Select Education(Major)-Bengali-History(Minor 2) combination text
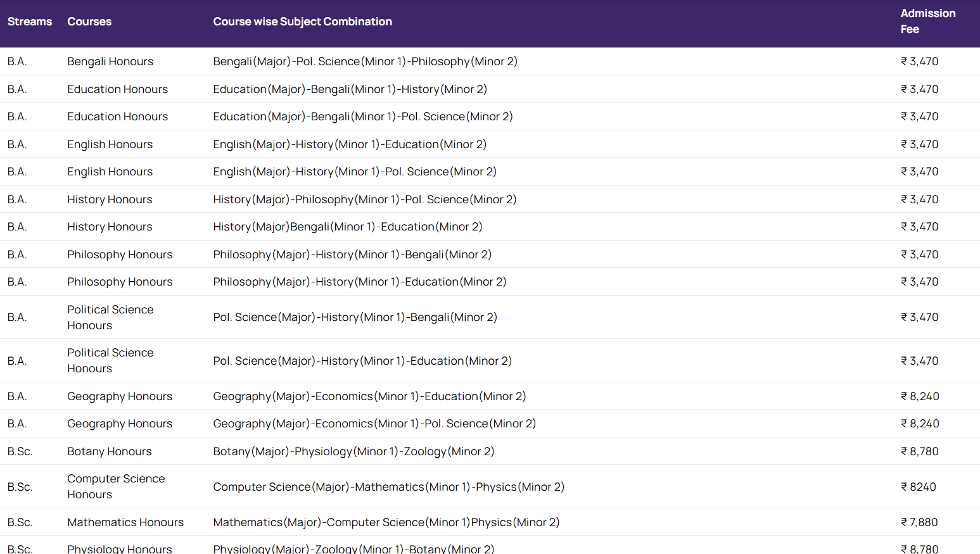Viewport: 980px width, 554px height. click(x=350, y=89)
